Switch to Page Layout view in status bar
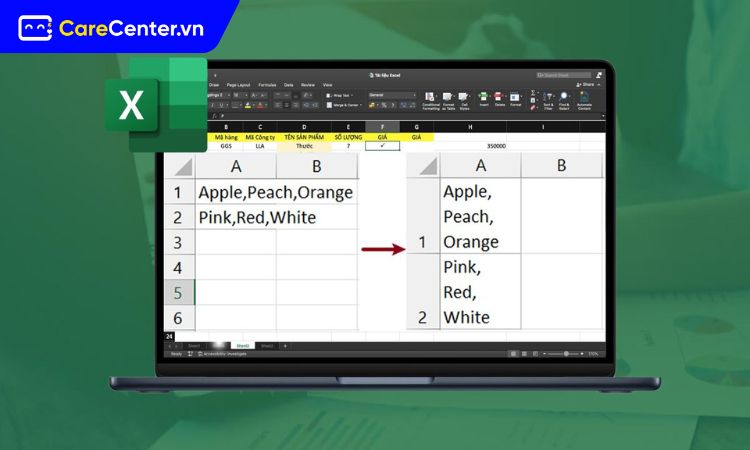 coord(522,353)
